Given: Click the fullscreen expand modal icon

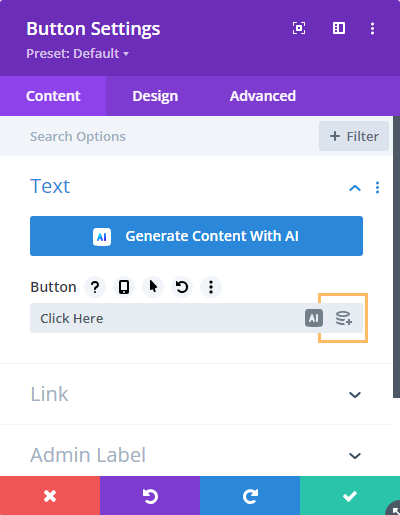Looking at the screenshot, I should [299, 28].
